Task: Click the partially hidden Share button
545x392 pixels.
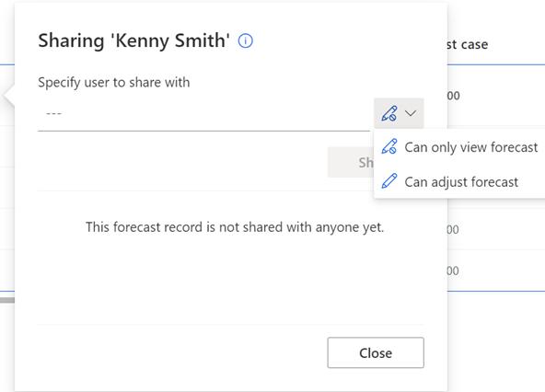Action: [351, 162]
